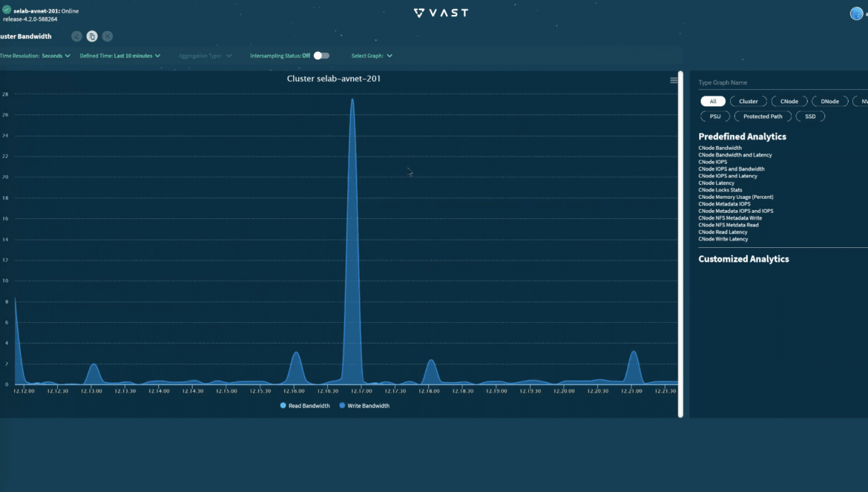
Task: Open CNode Locks Stats graph
Action: click(x=720, y=190)
